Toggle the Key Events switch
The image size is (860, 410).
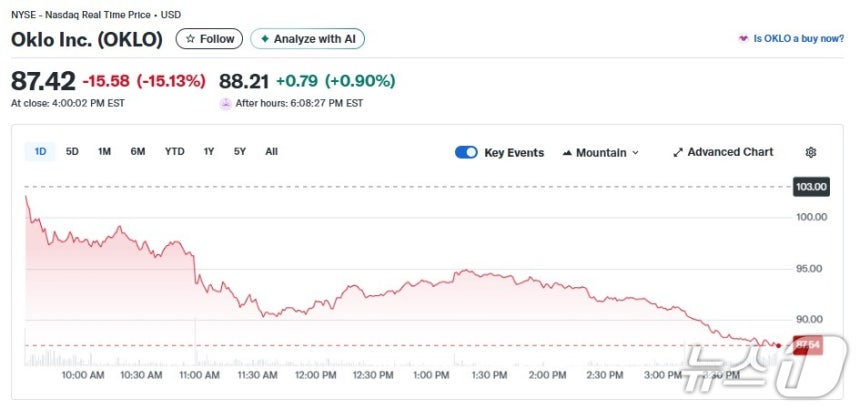pos(466,152)
